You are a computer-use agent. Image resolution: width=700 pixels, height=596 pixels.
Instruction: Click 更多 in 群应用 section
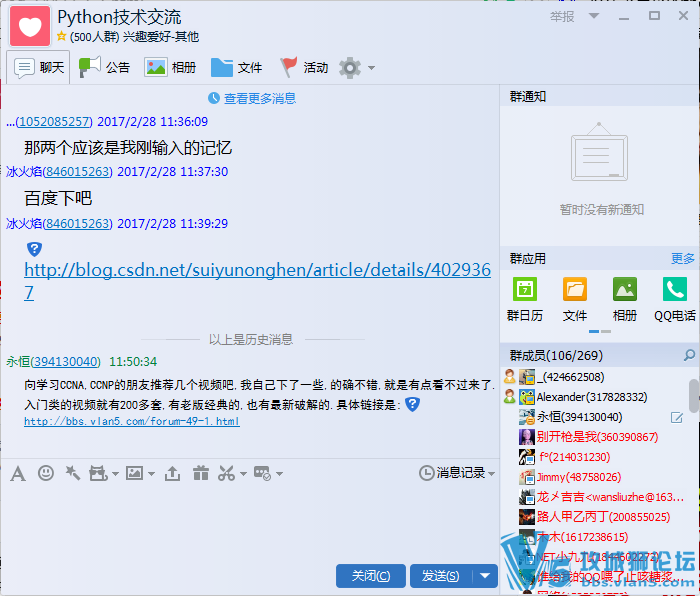(x=683, y=258)
